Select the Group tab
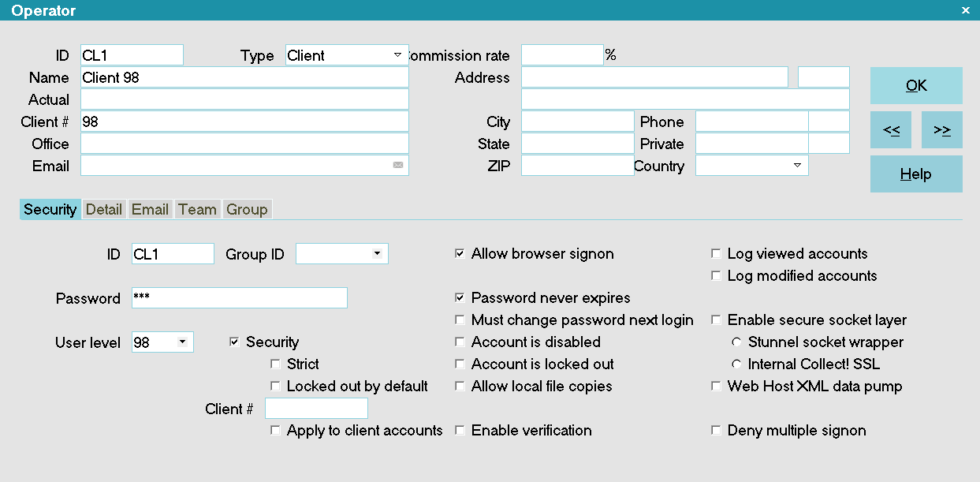Image resolution: width=980 pixels, height=482 pixels. pyautogui.click(x=247, y=209)
